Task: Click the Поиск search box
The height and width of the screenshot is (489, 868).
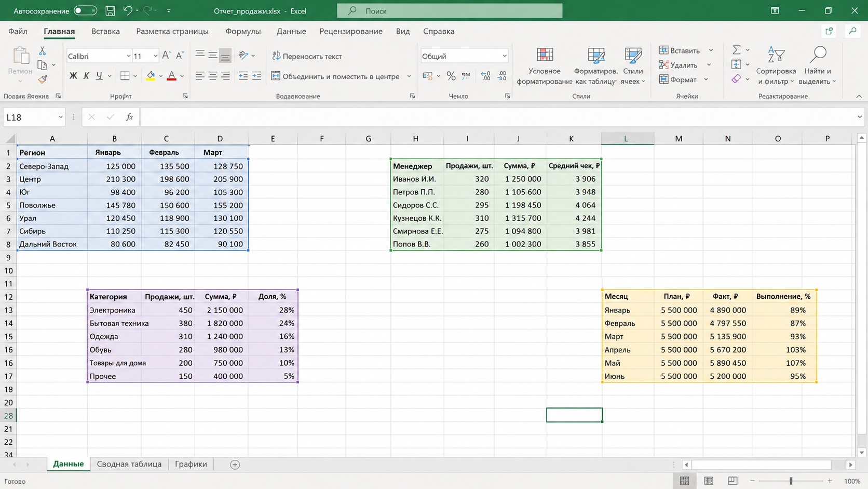Action: 450,10
